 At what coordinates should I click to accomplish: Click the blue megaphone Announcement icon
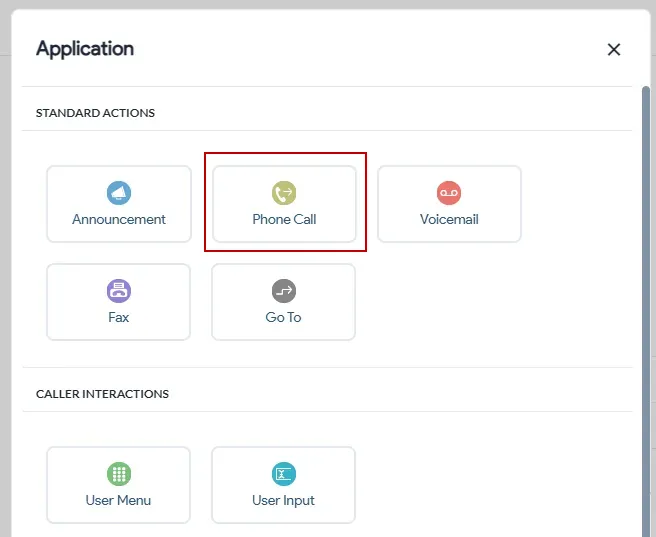(119, 193)
